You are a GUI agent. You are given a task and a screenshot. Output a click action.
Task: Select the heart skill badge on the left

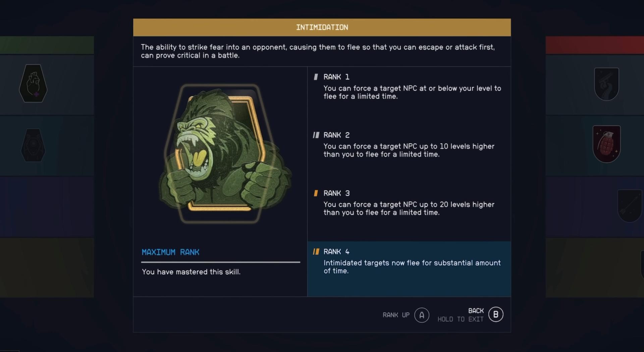click(33, 83)
